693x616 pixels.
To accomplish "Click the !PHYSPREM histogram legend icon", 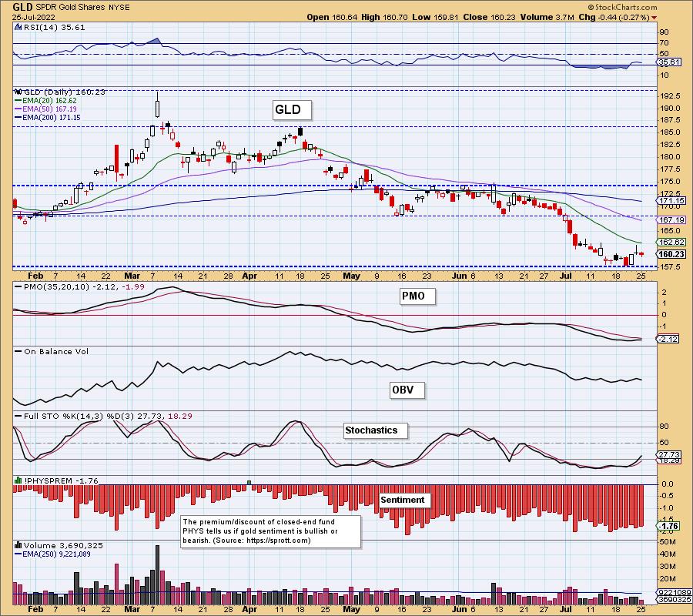I will point(18,480).
